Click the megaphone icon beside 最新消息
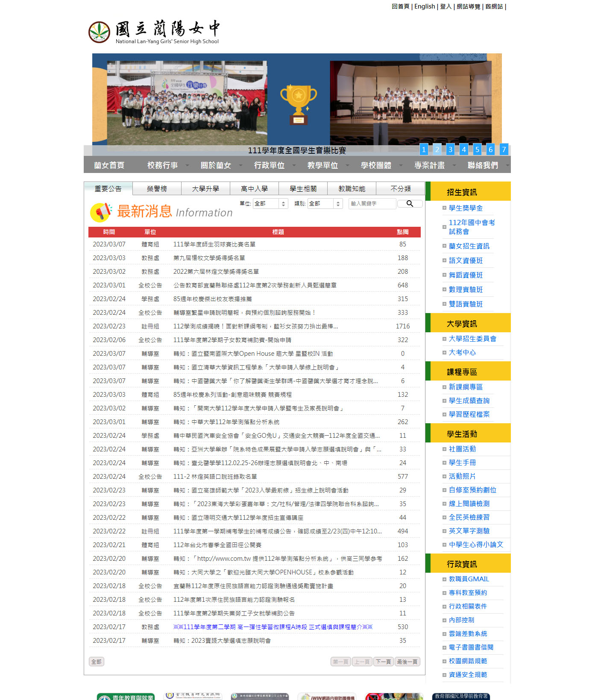Viewport: 598px width, 700px height. click(x=101, y=212)
